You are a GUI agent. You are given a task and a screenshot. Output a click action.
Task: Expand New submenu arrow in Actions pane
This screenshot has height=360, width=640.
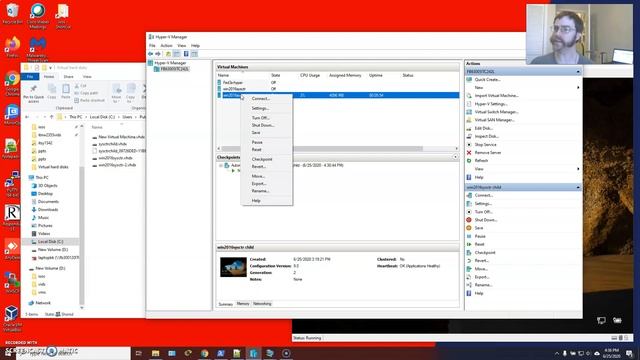(578, 88)
